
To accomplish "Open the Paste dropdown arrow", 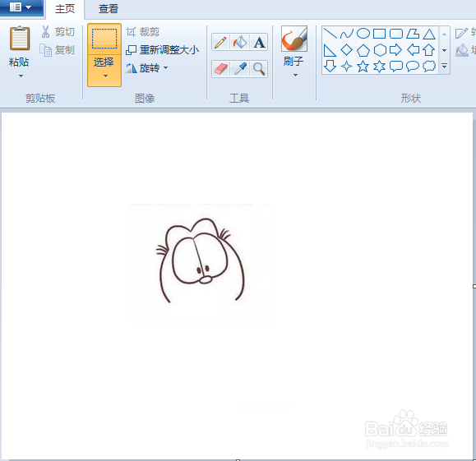I will pos(21,76).
